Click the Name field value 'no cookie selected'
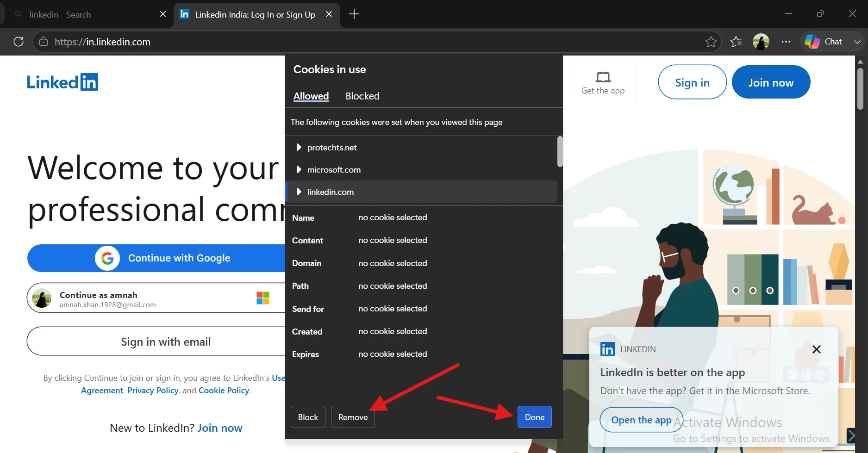868x453 pixels. [393, 217]
